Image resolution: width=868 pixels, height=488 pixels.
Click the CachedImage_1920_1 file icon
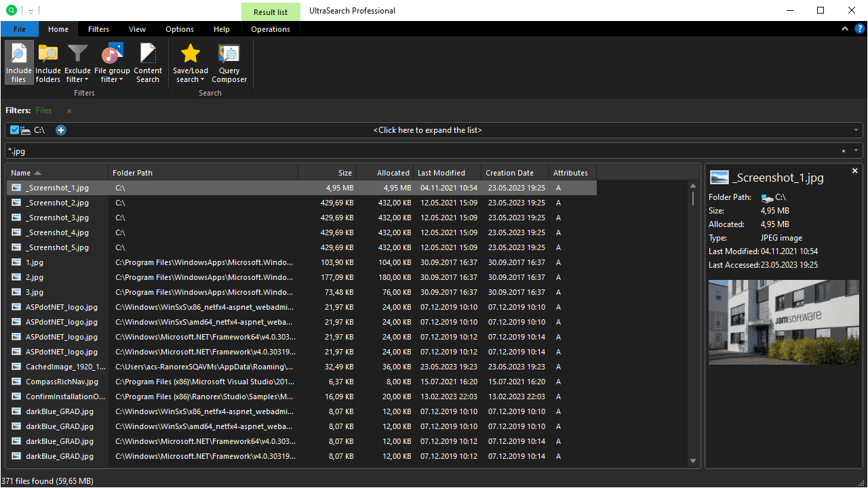[16, 367]
